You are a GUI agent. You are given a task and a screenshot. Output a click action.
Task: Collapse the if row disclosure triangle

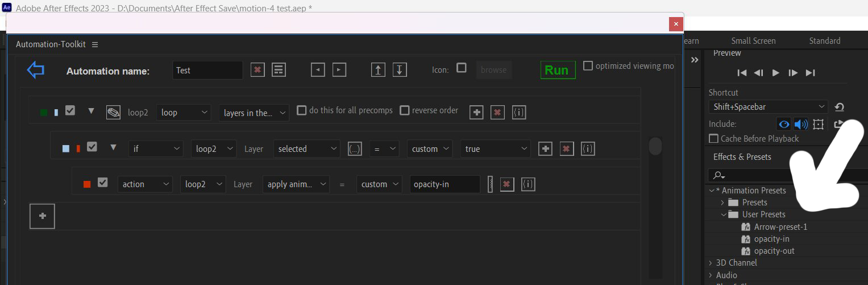[113, 147]
